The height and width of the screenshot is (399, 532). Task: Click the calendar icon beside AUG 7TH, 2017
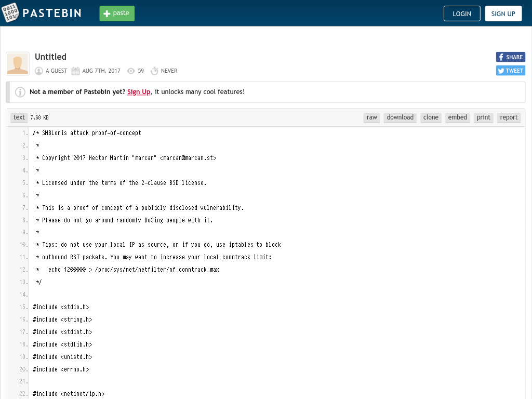pos(75,71)
